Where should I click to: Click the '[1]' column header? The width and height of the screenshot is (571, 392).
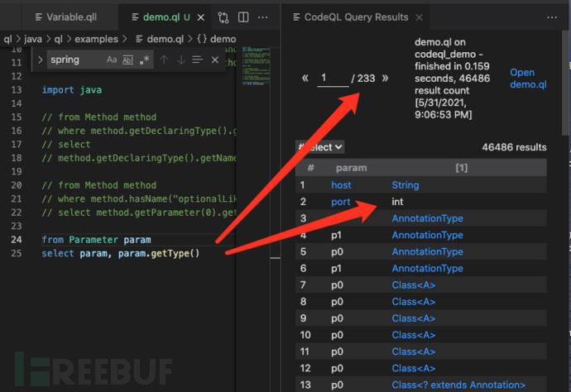[x=462, y=168]
